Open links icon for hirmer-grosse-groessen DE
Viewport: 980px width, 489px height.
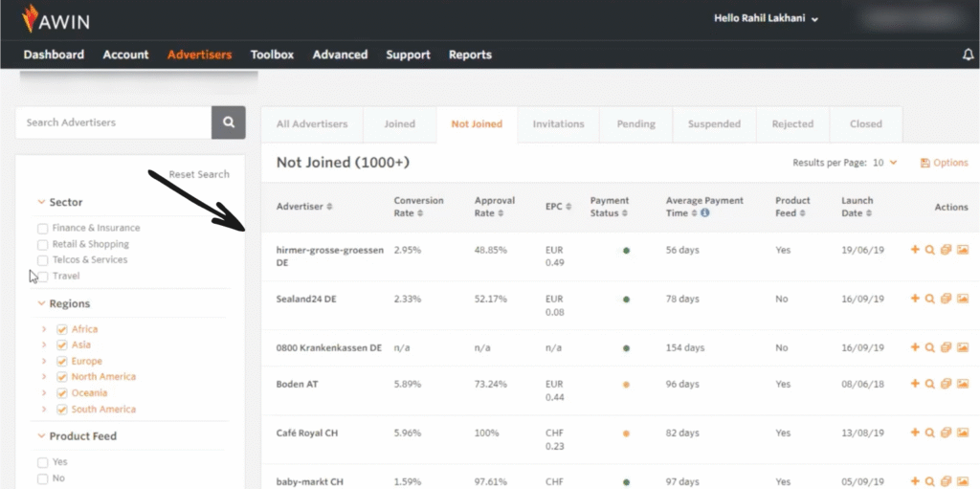point(946,250)
